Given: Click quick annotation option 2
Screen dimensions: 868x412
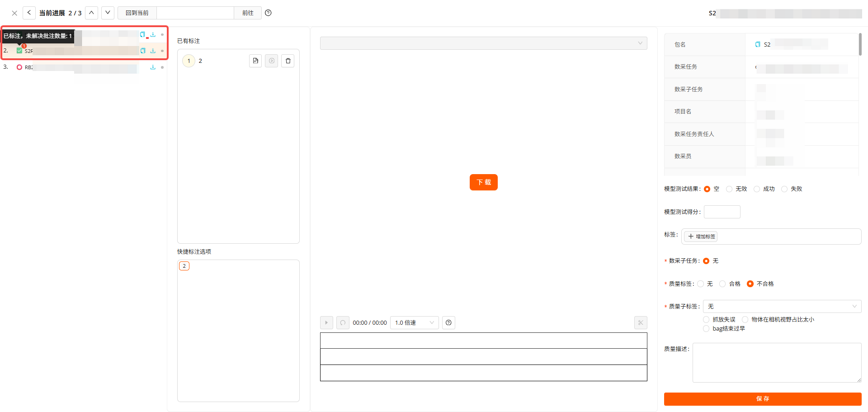Looking at the screenshot, I should click(x=184, y=266).
